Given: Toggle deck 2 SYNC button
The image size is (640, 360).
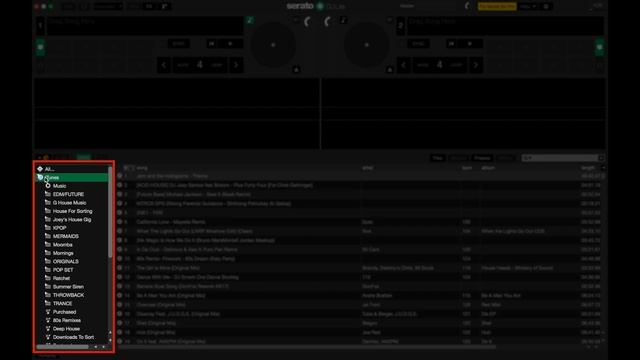Looking at the screenshot, I should 418,44.
